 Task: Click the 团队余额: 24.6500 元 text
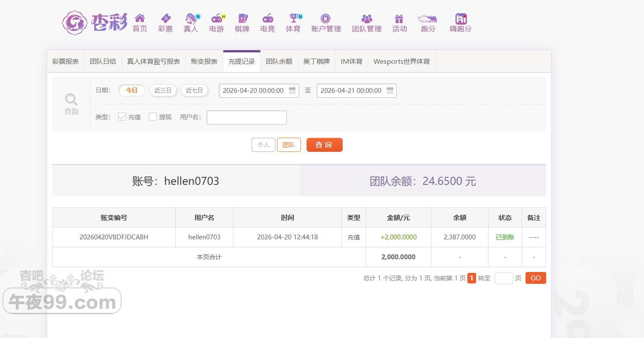click(423, 181)
